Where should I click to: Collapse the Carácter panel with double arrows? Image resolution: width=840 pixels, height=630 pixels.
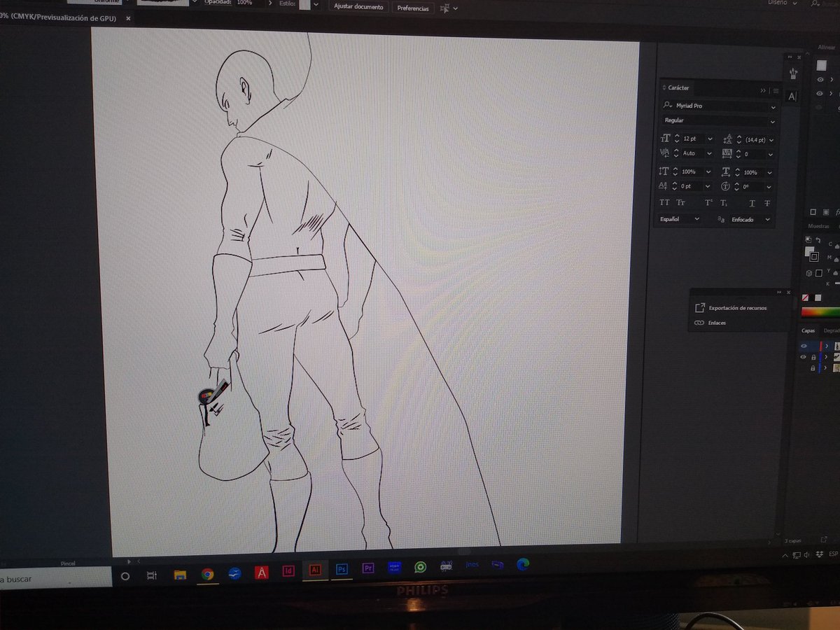pyautogui.click(x=763, y=90)
